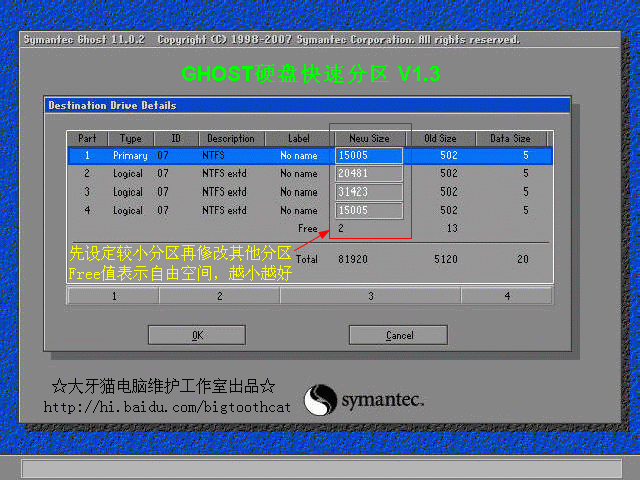Click the hi.baidu.com/bigtoothcat URL
640x480 pixels.
166,407
